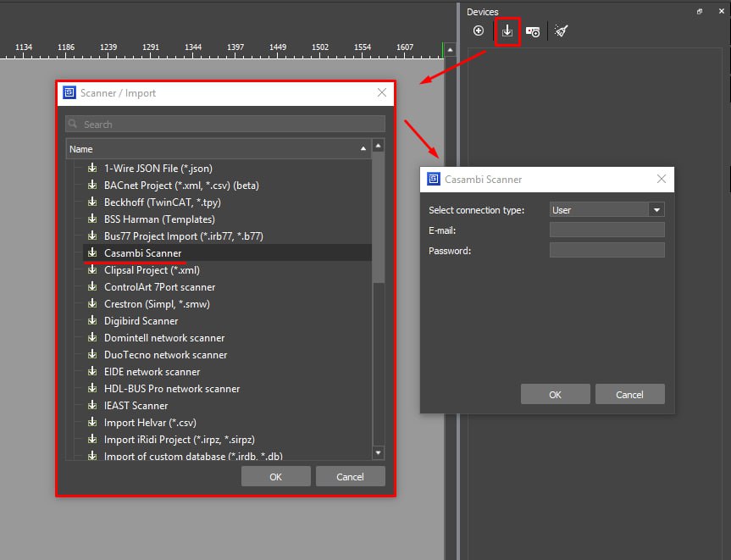Choose Digibird Scanner from the list
731x560 pixels.
[x=141, y=321]
